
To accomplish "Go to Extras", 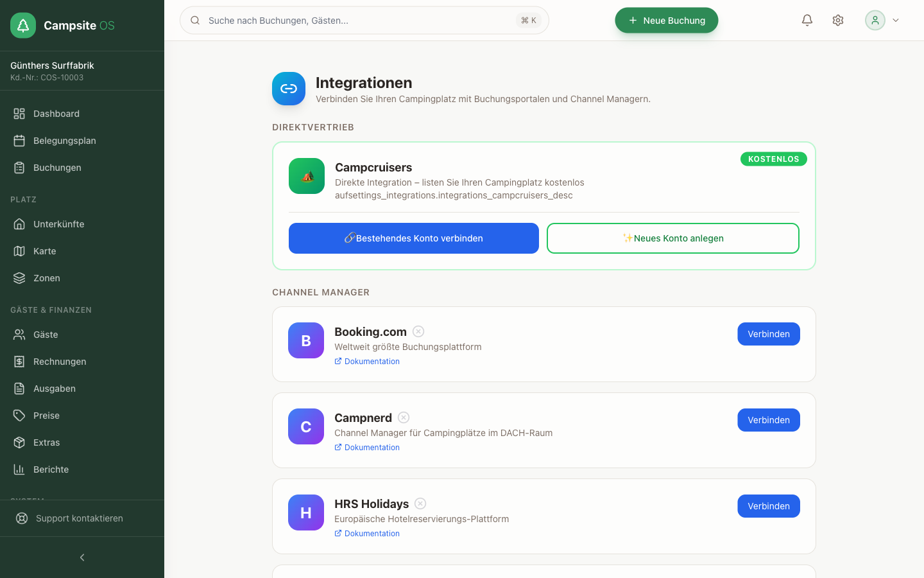I will tap(82, 442).
